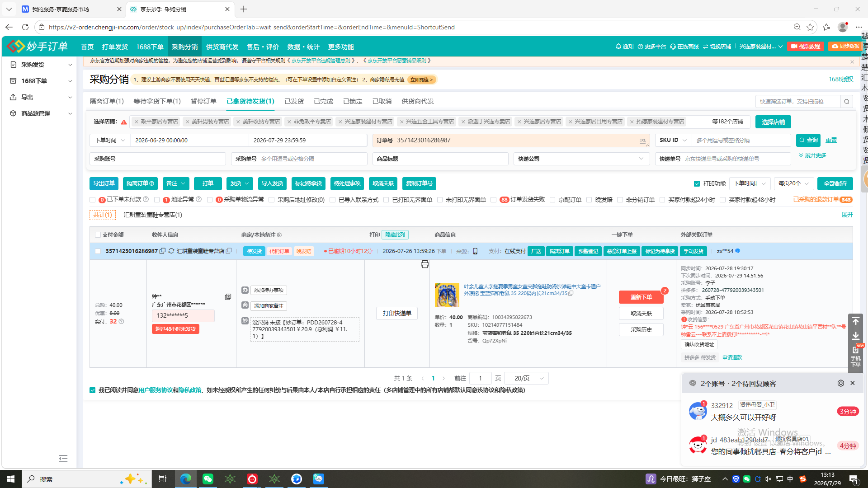
Task: Click the sandal product thumbnail
Action: pyautogui.click(x=447, y=295)
